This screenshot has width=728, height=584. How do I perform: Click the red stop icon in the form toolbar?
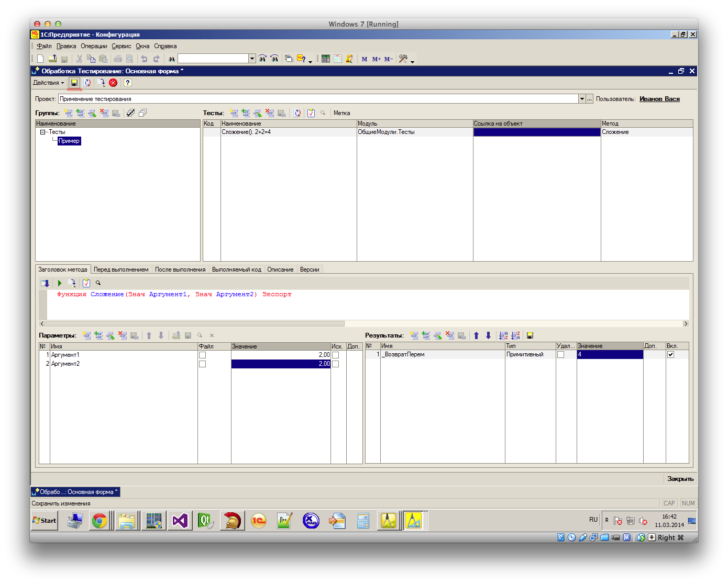tap(113, 83)
